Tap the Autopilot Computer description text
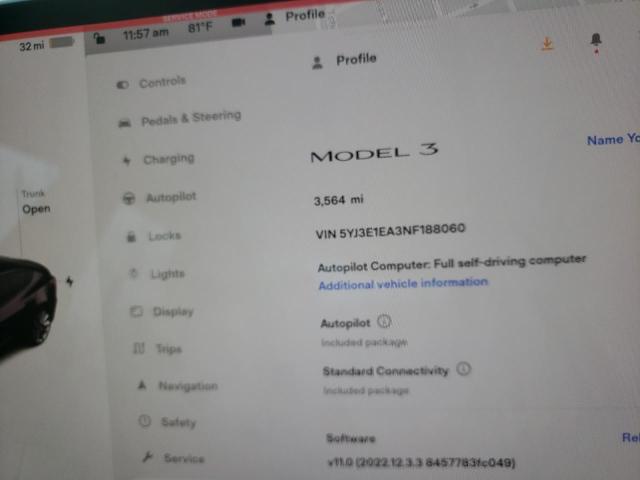The width and height of the screenshot is (640, 480). tap(452, 263)
